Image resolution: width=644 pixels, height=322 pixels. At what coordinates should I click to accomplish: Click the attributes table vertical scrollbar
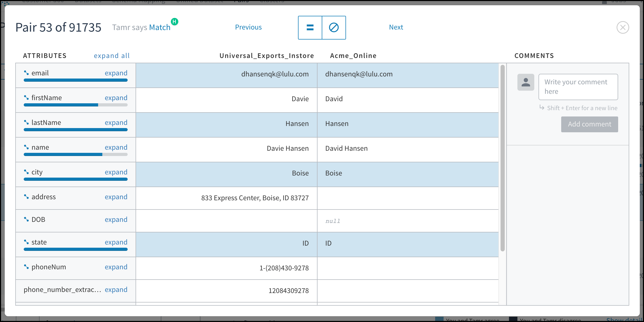[x=502, y=158]
